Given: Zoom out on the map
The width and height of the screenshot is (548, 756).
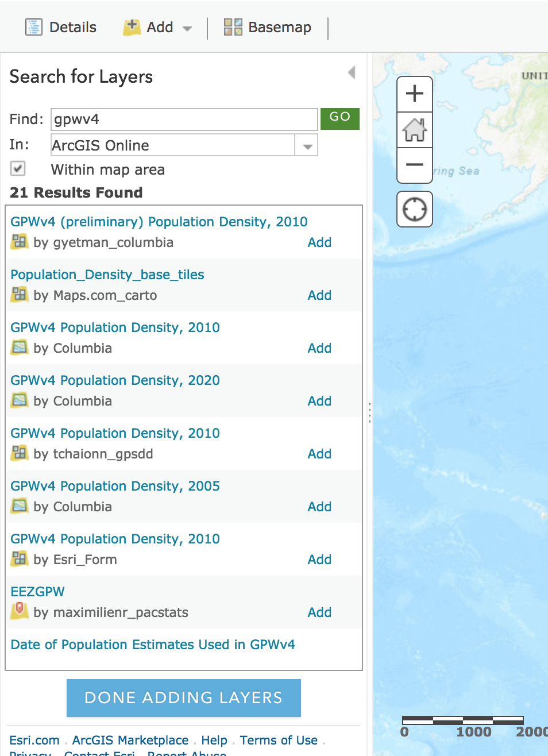Looking at the screenshot, I should 415,165.
